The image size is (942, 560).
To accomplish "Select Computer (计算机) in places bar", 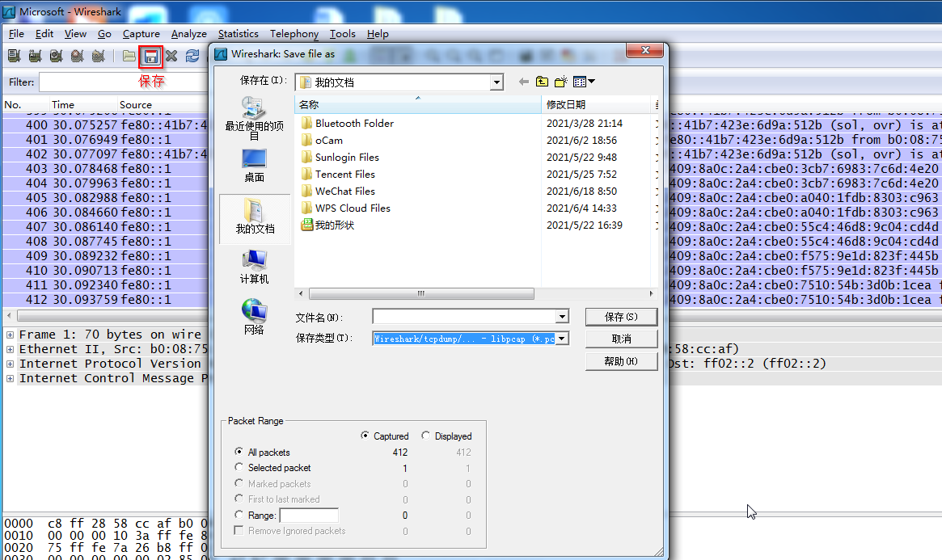I will pyautogui.click(x=254, y=267).
